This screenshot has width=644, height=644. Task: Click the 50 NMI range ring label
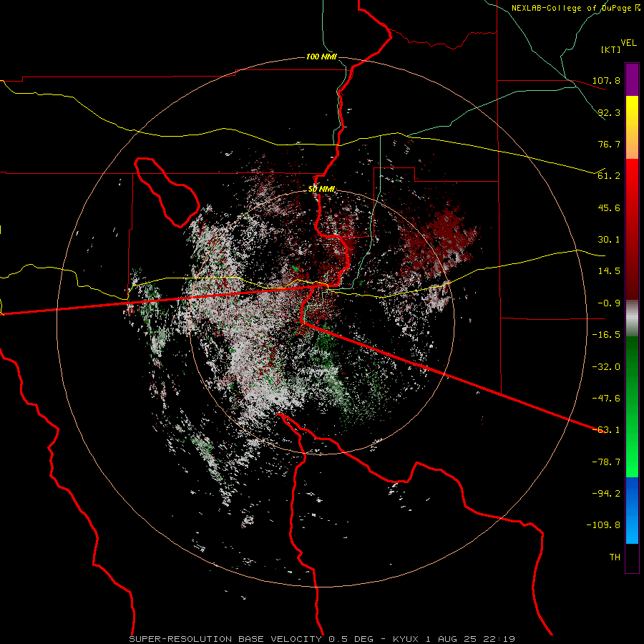(321, 190)
